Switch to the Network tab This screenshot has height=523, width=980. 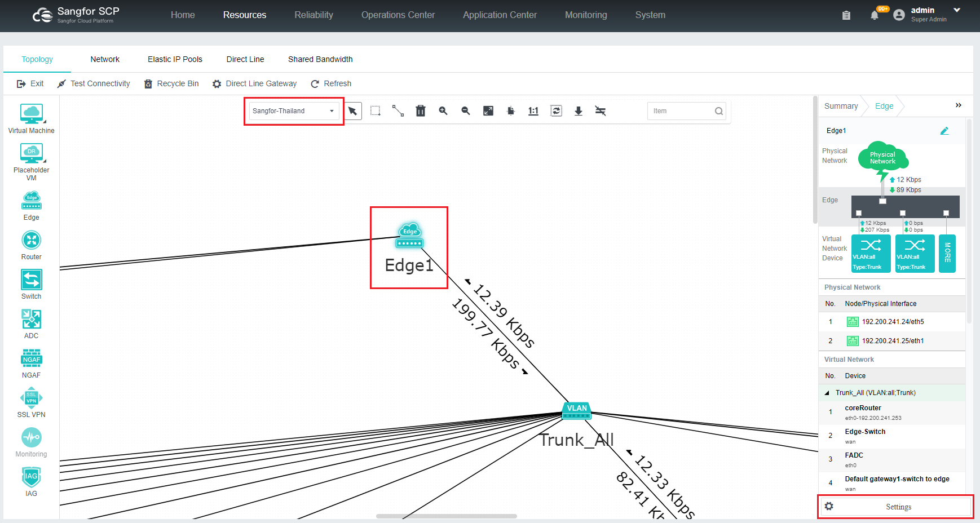tap(105, 59)
